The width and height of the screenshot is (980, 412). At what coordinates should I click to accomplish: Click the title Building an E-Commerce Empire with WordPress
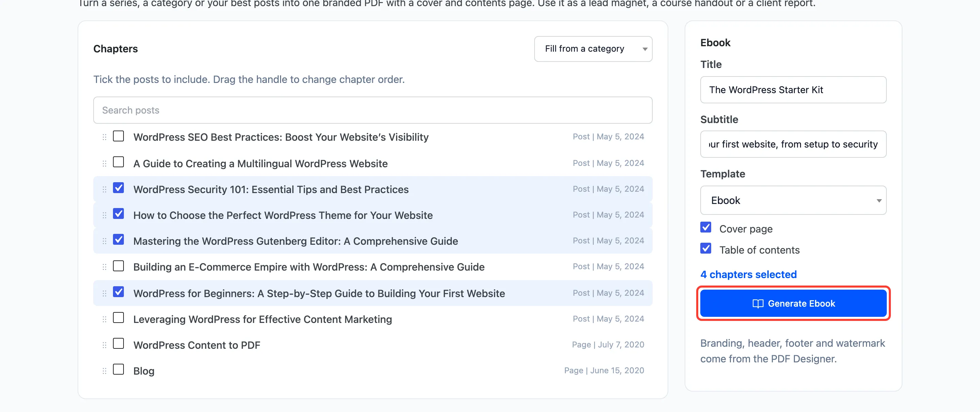point(309,267)
